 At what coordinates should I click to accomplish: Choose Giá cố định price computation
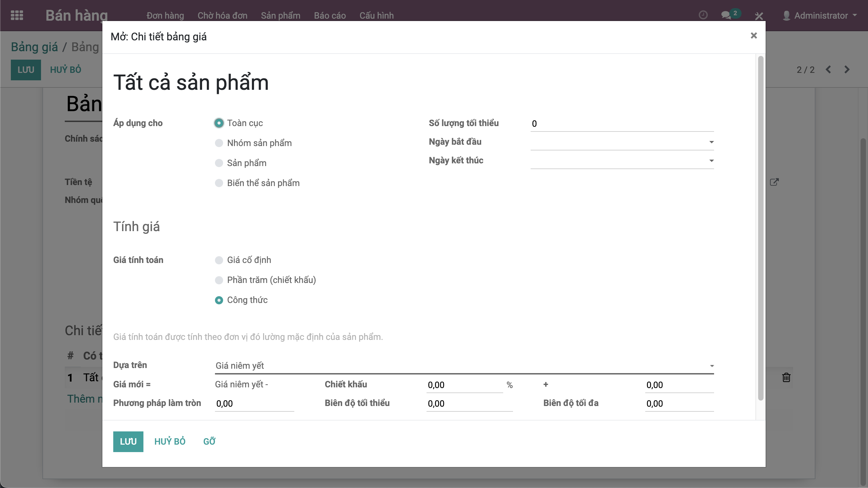(x=219, y=260)
